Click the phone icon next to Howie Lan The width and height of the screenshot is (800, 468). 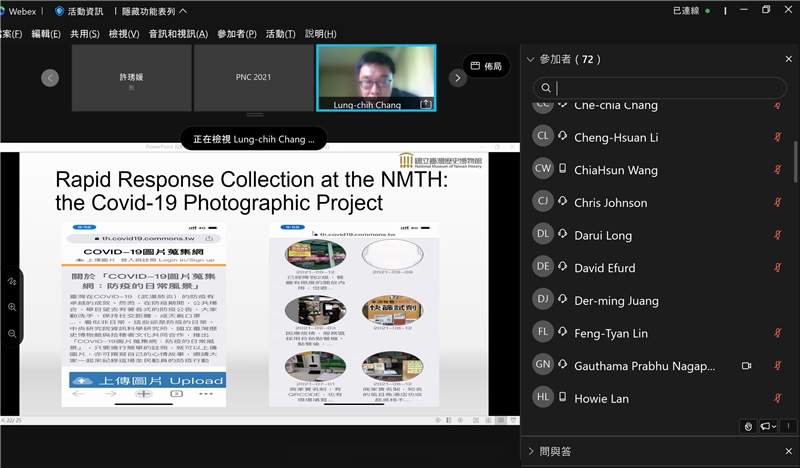[x=562, y=397]
